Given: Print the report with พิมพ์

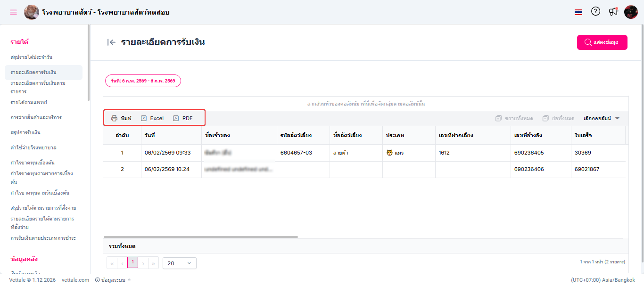Looking at the screenshot, I should 121,118.
